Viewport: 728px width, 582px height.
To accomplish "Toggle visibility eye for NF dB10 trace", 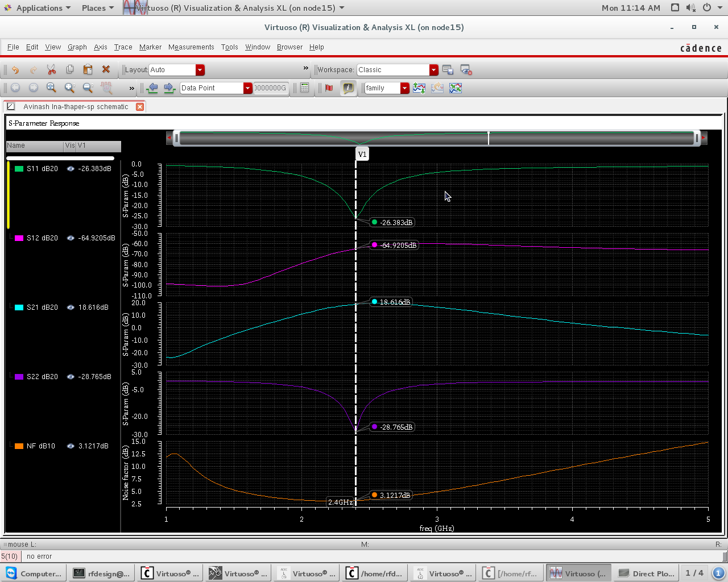I will point(71,446).
